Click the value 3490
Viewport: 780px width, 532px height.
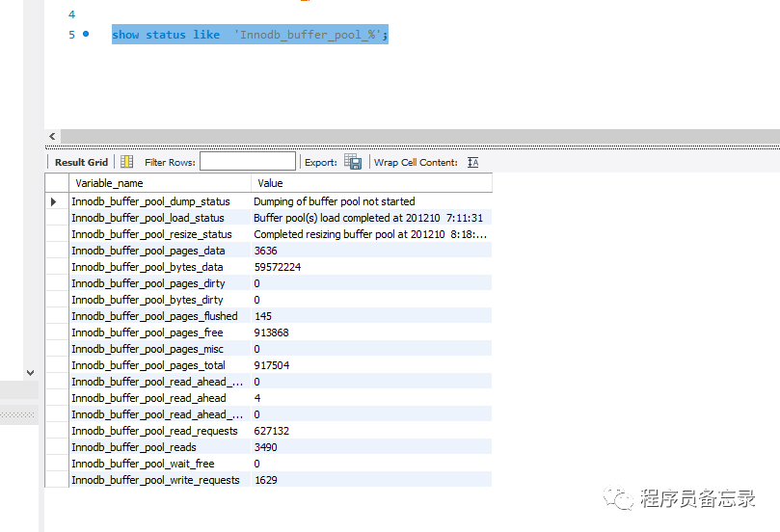tap(266, 447)
